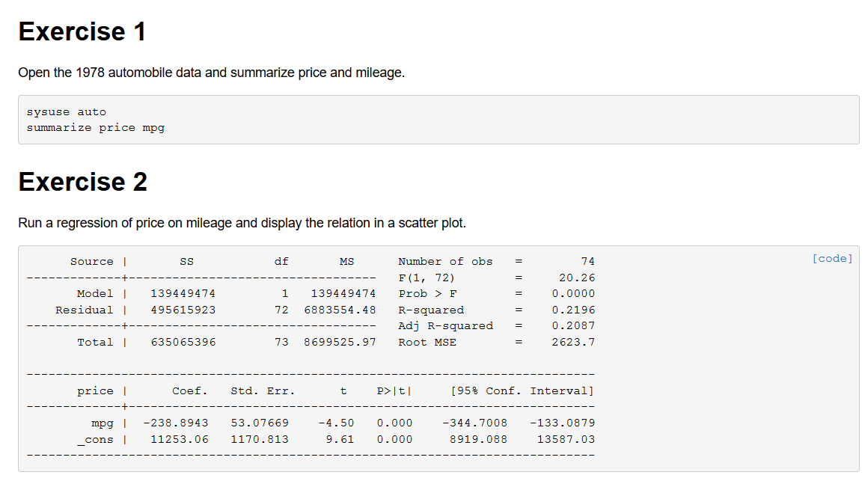This screenshot has width=868, height=478.
Task: Click the 'Run a regression of price' sentence
Action: [x=242, y=223]
